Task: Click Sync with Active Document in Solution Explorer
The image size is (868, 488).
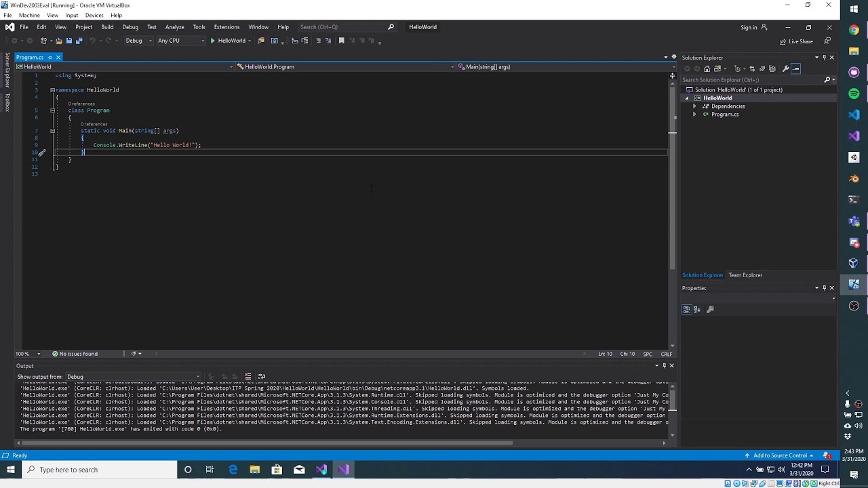Action: tap(752, 68)
